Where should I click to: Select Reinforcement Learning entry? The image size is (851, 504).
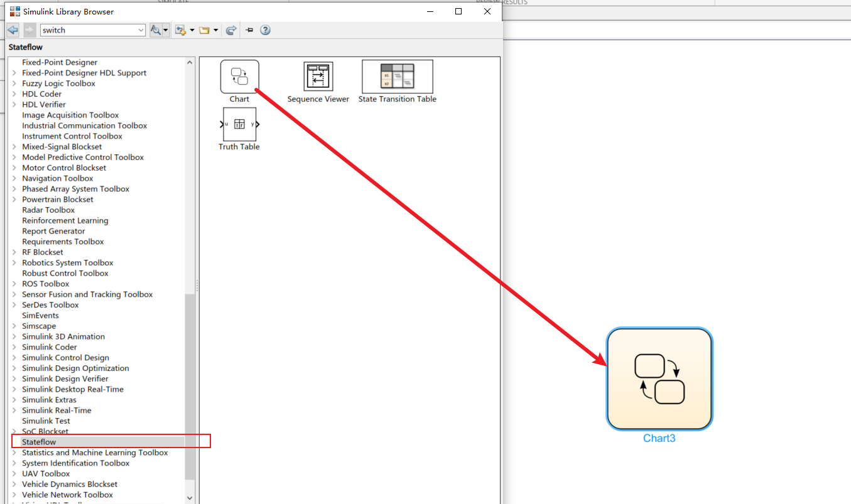coord(65,220)
